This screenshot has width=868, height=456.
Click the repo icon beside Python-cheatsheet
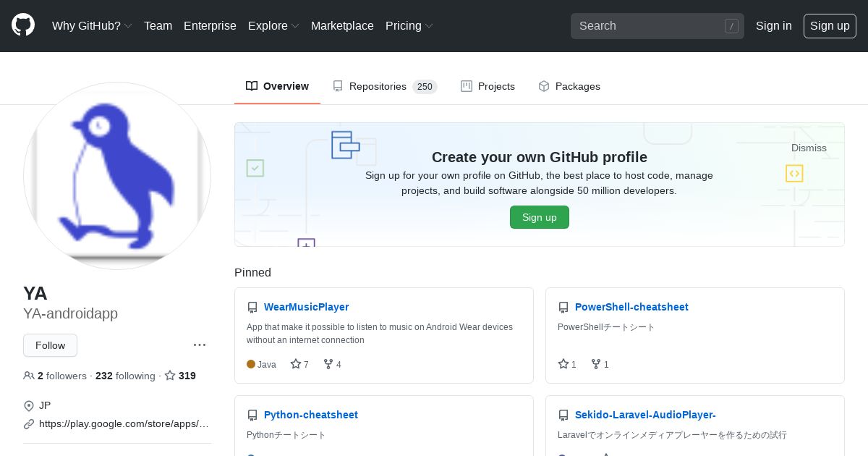coord(252,415)
